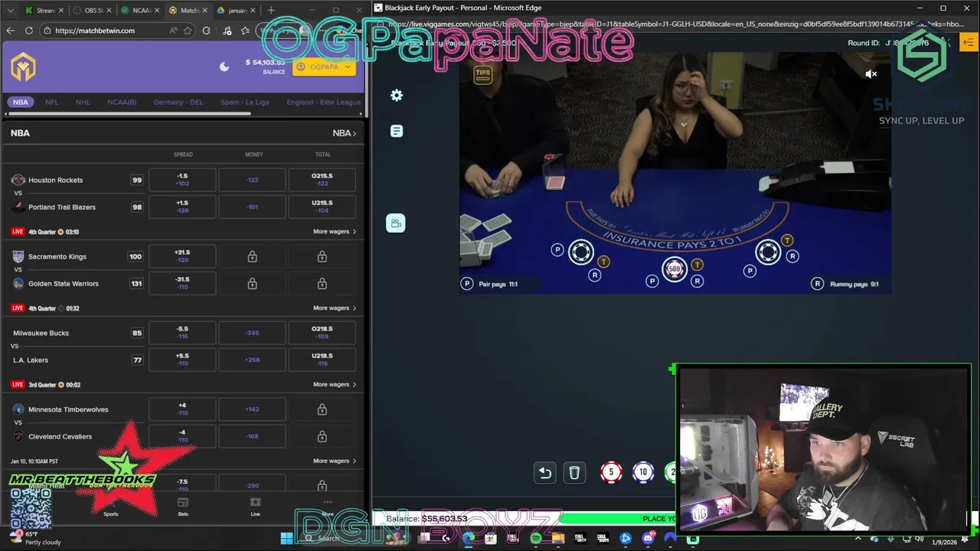Select the Spain - La Liga tab
Viewport: 980px width, 551px height.
(245, 102)
